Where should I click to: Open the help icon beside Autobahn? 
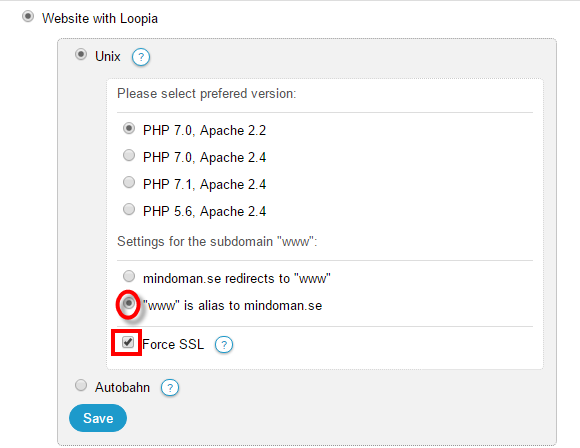[170, 388]
